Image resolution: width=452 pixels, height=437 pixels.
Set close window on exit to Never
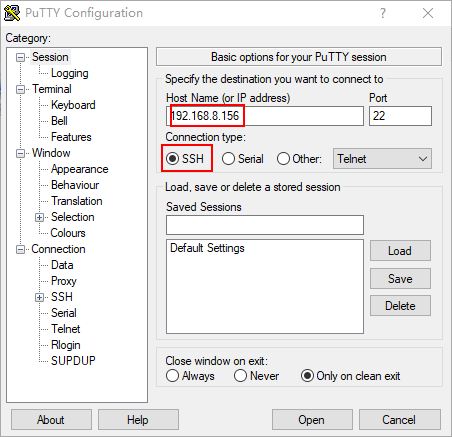240,376
